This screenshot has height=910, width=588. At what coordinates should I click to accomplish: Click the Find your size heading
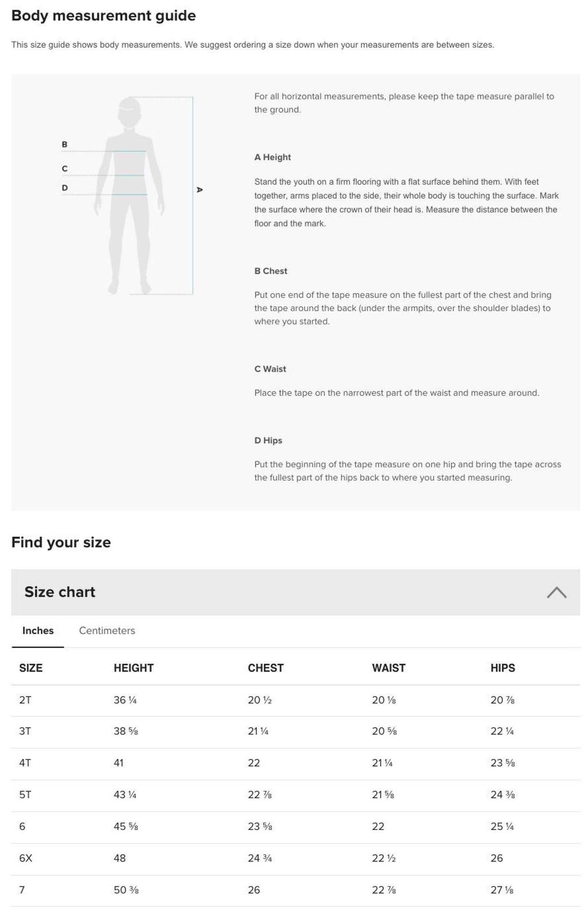pyautogui.click(x=61, y=542)
